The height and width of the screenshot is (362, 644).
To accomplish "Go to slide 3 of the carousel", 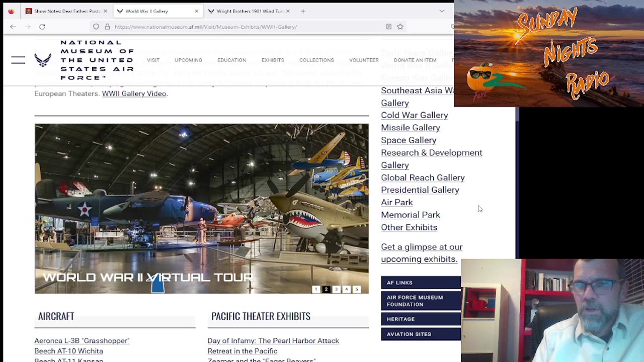I will pyautogui.click(x=336, y=289).
